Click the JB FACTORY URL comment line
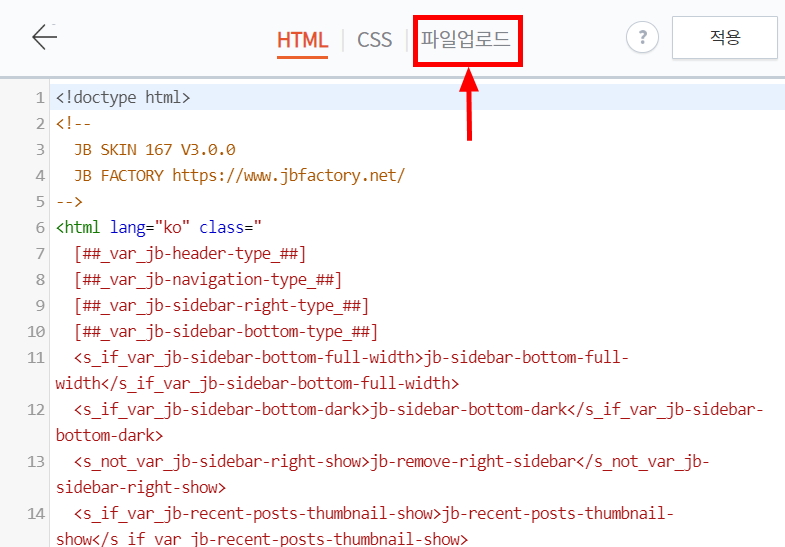The height and width of the screenshot is (547, 785). 239,176
